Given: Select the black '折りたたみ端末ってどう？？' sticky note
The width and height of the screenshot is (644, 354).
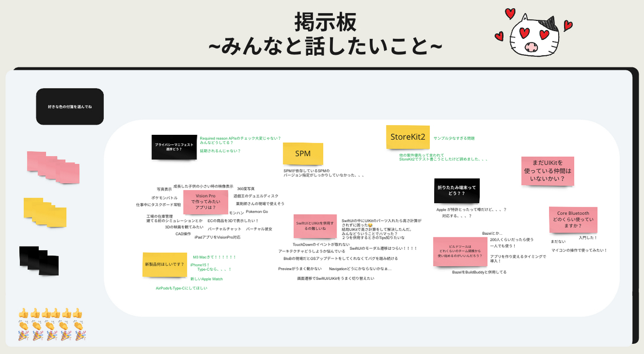Looking at the screenshot, I should click(457, 191).
